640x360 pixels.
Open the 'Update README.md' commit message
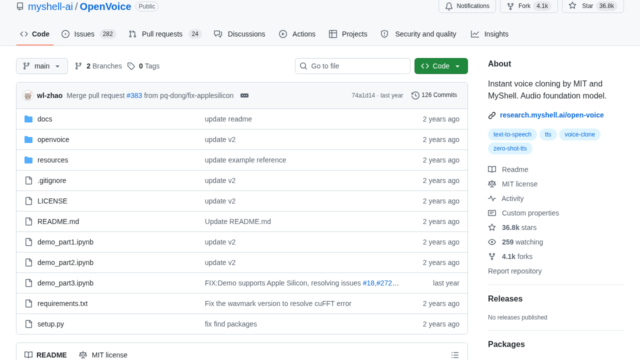[238, 222]
